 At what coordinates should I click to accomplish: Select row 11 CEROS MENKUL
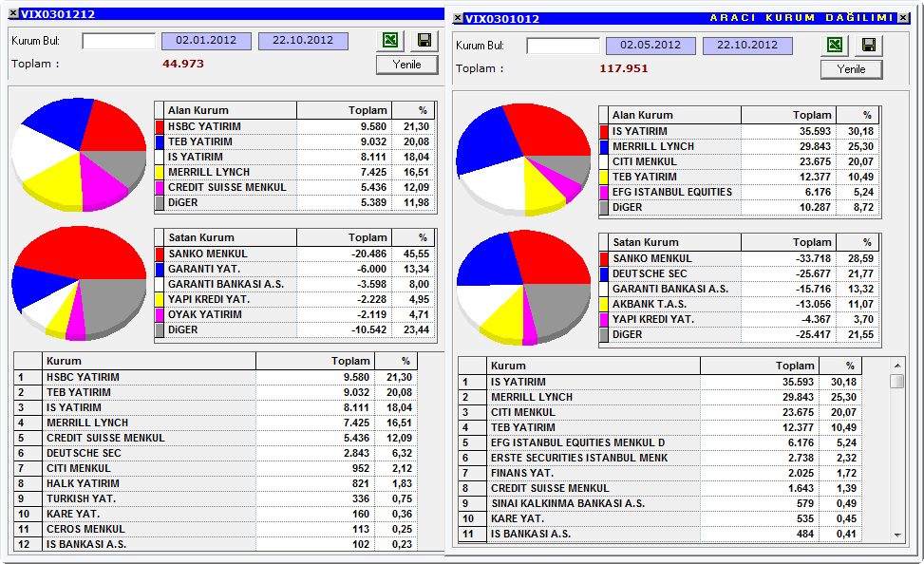tap(215, 529)
